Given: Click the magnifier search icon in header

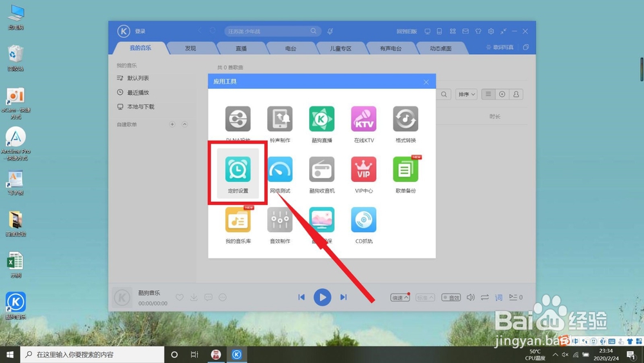Looking at the screenshot, I should click(x=314, y=31).
